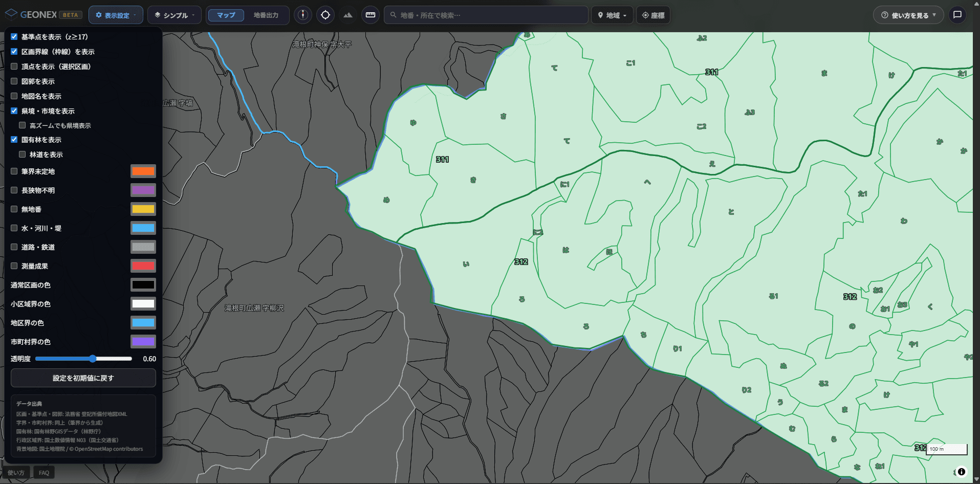Enable 地図名を表示 checkbox
This screenshot has width=980, height=484.
14,96
